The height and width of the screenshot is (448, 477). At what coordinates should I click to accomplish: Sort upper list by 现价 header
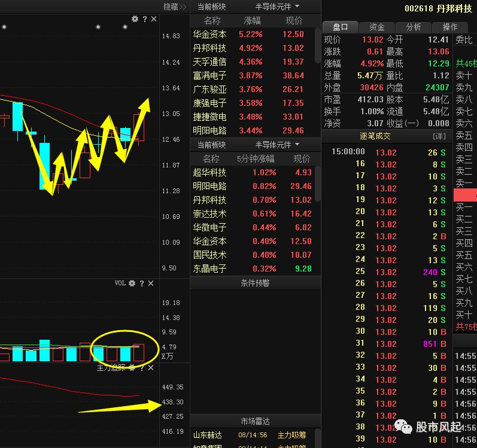click(x=294, y=20)
